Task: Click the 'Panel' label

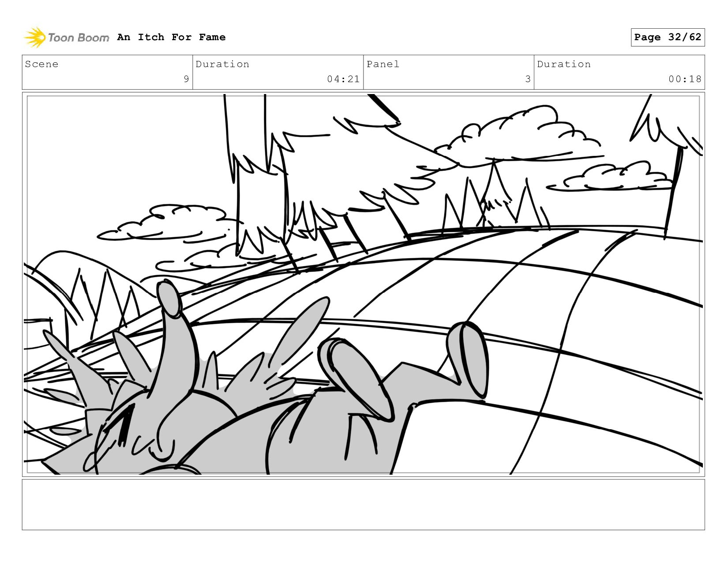Action: pos(383,64)
